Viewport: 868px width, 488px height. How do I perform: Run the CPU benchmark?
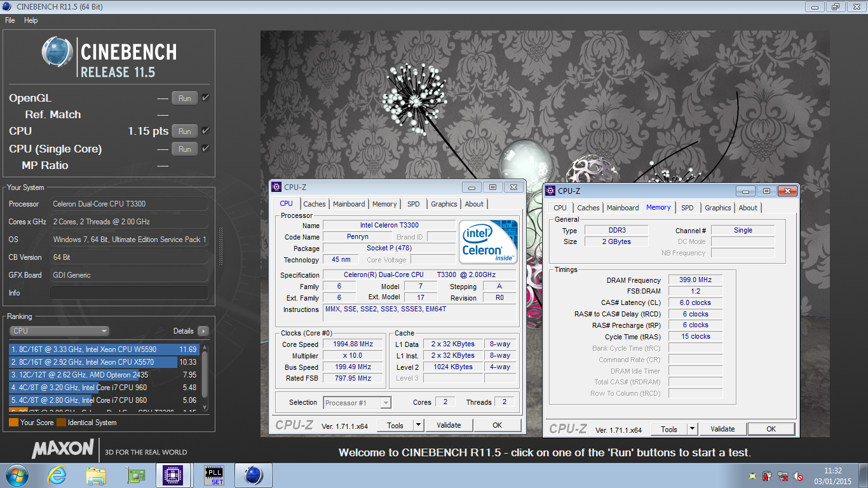tap(184, 132)
